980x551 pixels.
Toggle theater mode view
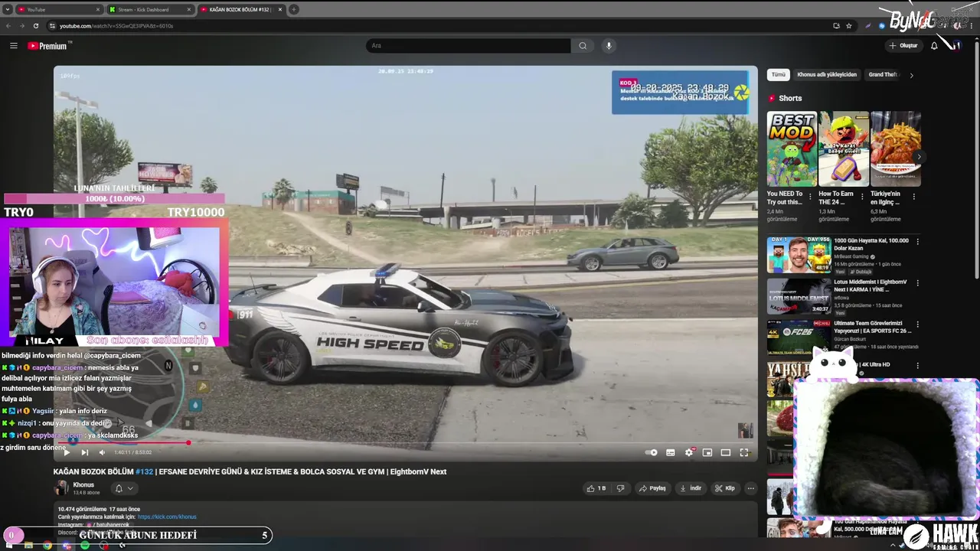coord(726,452)
